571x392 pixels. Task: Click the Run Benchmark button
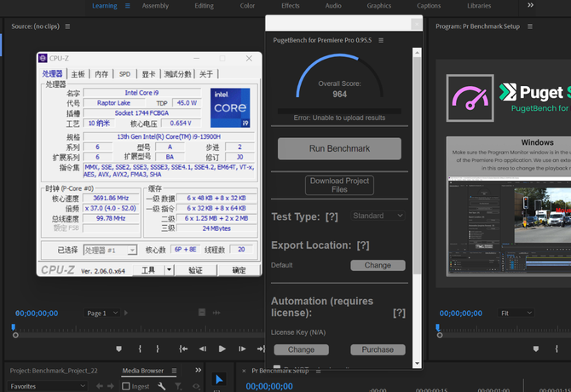[339, 148]
